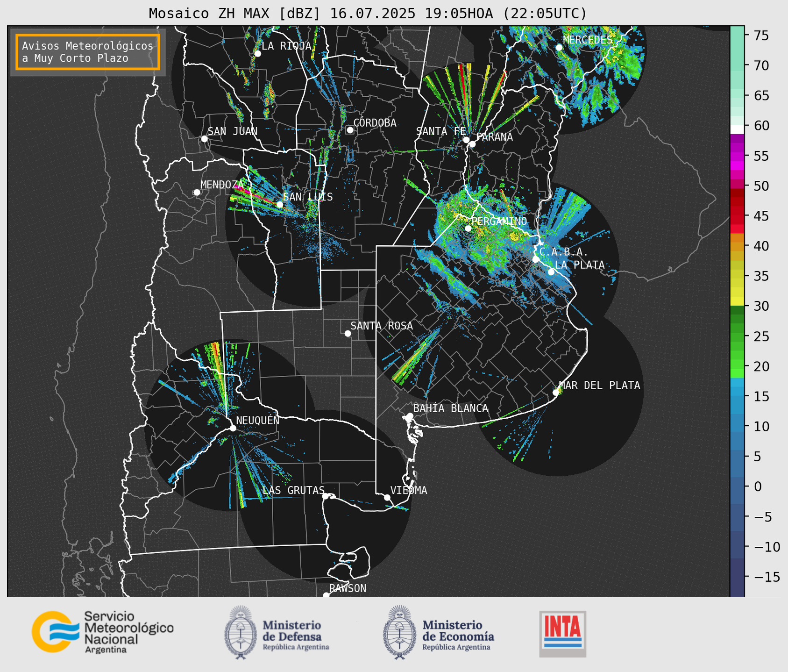Click the SAN JUAN text label

pos(233,131)
